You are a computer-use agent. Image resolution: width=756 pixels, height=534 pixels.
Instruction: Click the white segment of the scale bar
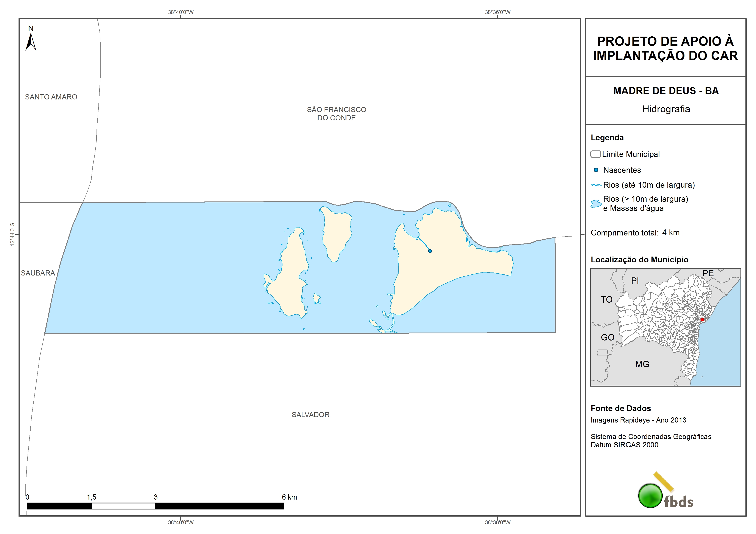[x=123, y=506]
